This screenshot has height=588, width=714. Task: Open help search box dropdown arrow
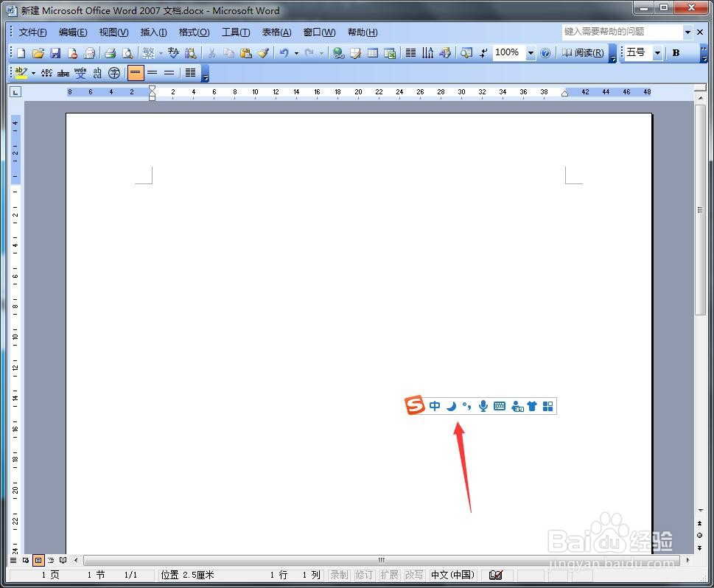(x=687, y=32)
